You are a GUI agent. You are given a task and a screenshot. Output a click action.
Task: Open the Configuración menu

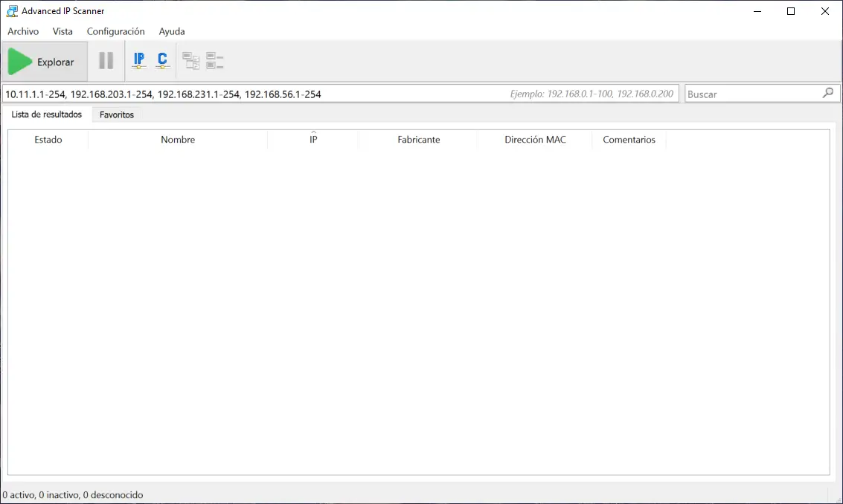[115, 31]
